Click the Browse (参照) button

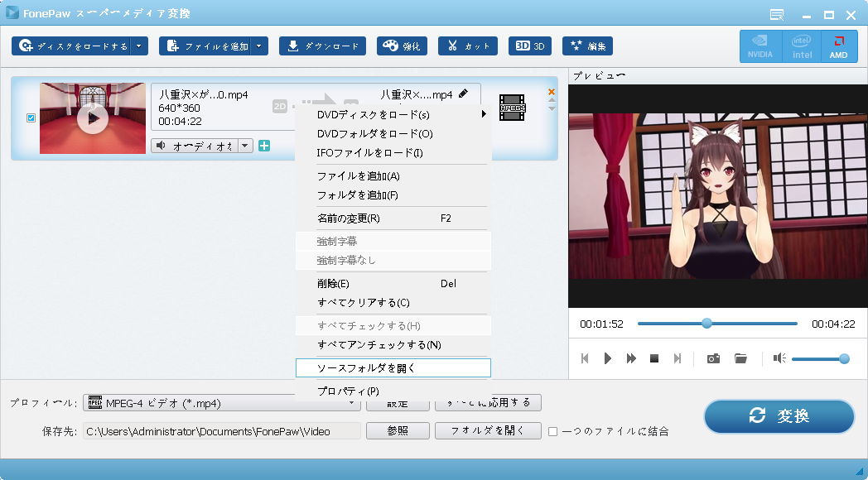coord(398,431)
